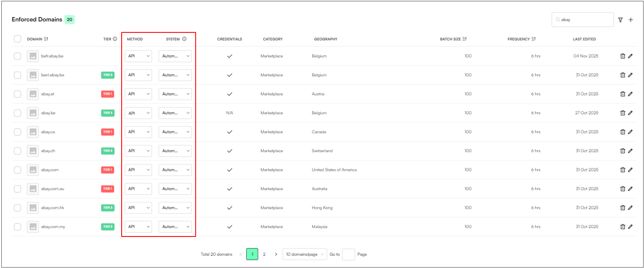Screen dimensions: 644x268
Task: Select the ebay.com.hk row checkbox
Action: (x=17, y=207)
